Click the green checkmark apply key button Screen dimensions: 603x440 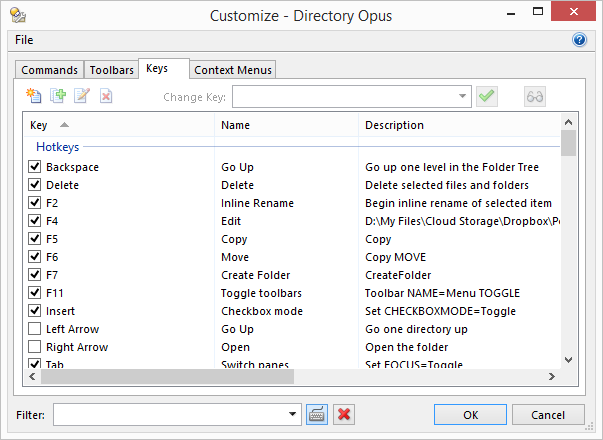[487, 96]
